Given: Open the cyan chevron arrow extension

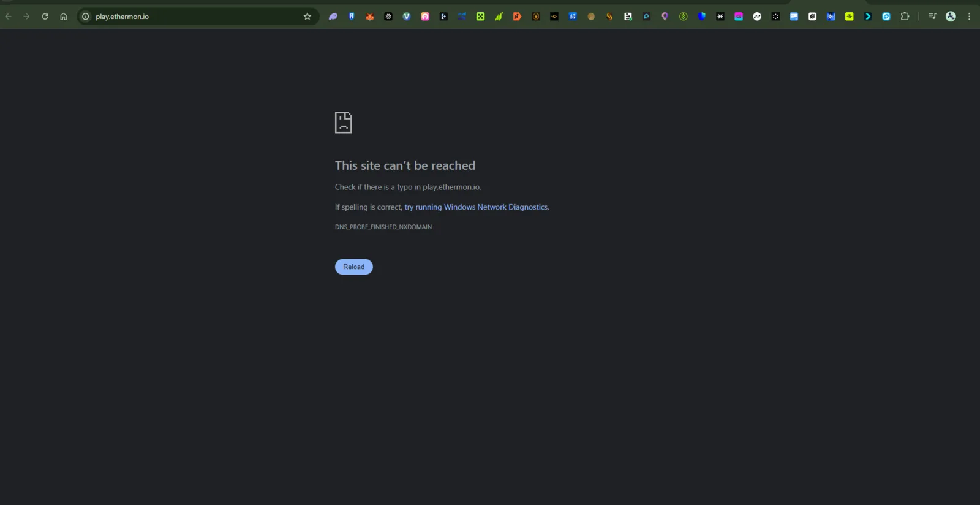Looking at the screenshot, I should (868, 17).
